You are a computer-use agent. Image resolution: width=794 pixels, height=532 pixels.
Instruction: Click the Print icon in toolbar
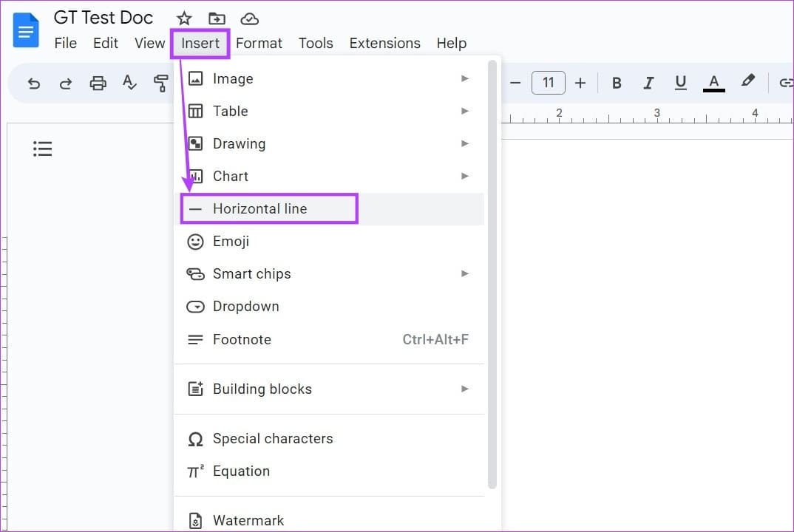(x=98, y=83)
